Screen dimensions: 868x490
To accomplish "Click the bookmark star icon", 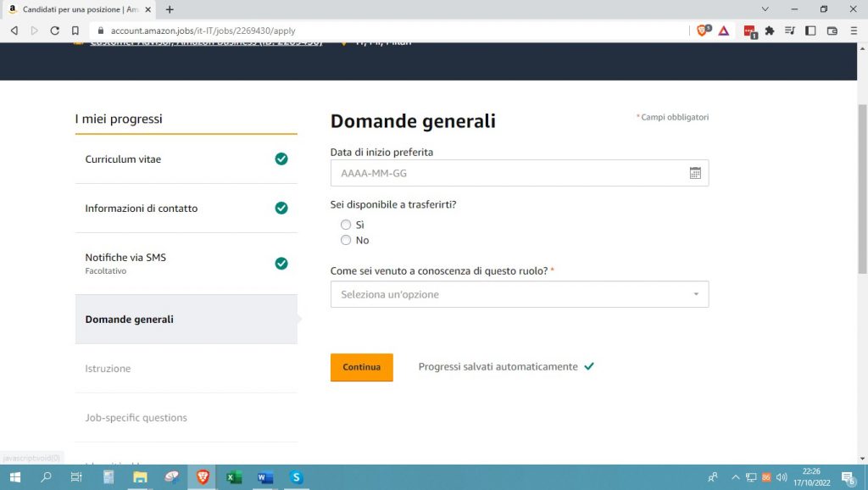I will pos(75,30).
